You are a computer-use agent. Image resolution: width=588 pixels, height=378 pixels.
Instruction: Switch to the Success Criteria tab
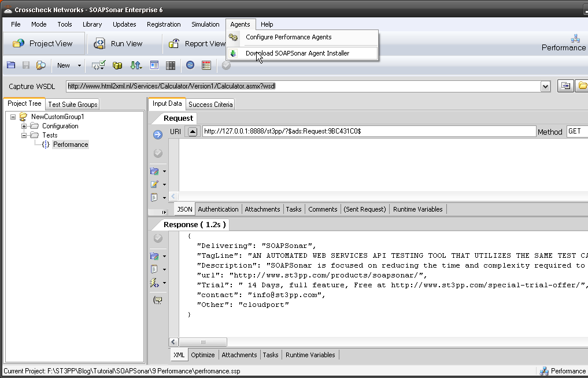210,104
